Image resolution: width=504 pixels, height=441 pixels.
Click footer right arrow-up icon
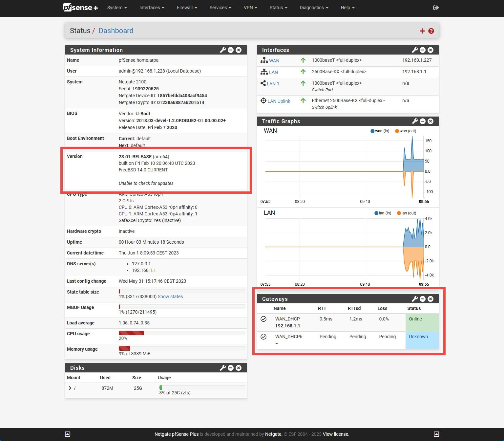[436, 434]
